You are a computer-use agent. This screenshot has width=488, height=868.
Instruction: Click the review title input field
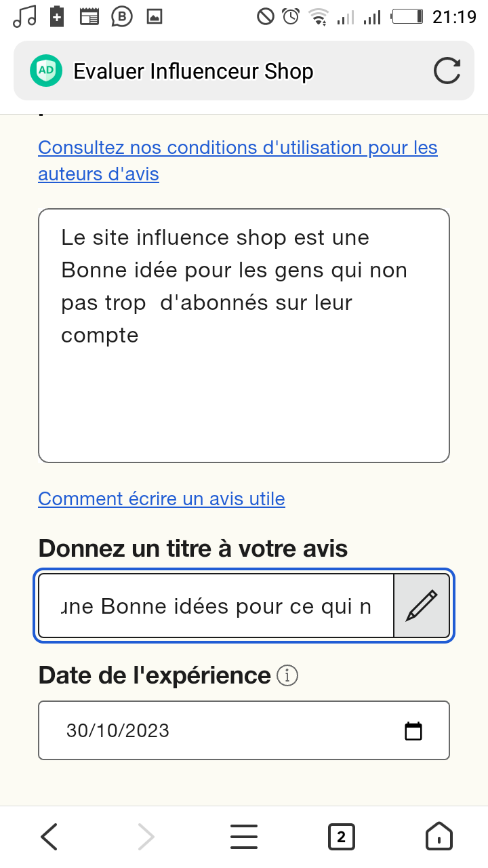(x=217, y=606)
